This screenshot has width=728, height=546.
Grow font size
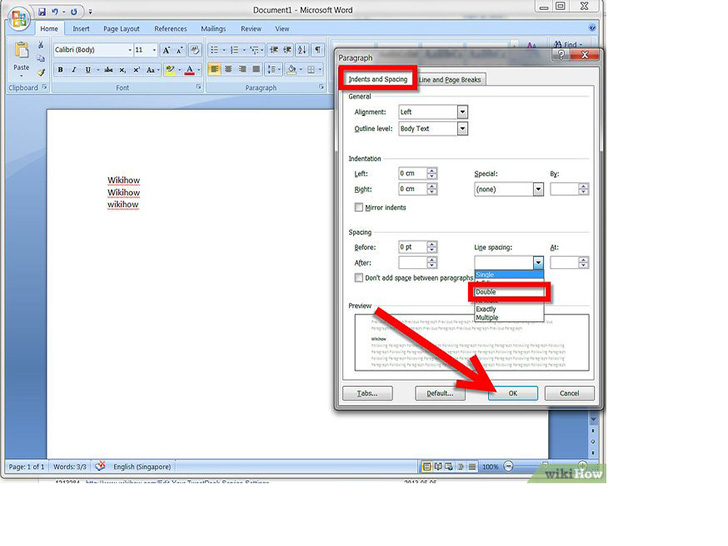coord(166,50)
